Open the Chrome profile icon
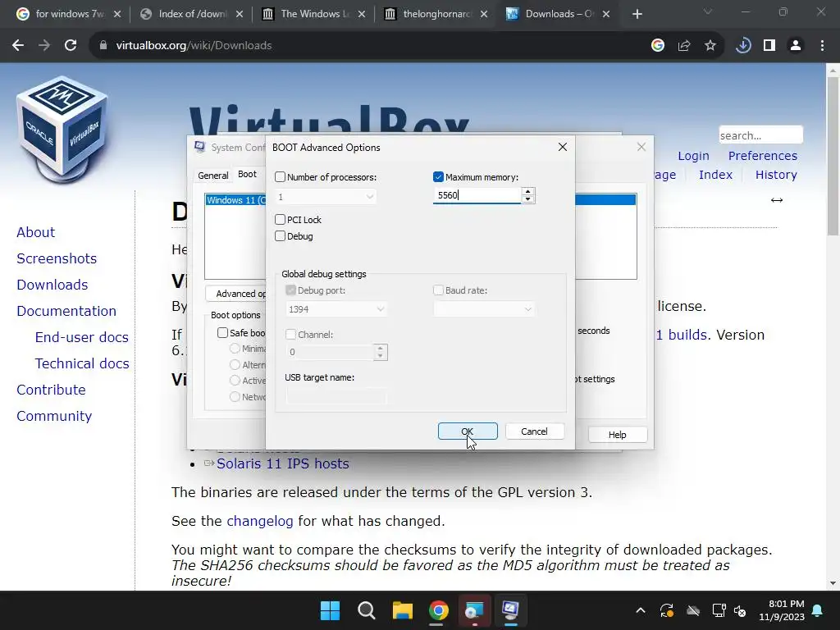 (x=796, y=46)
